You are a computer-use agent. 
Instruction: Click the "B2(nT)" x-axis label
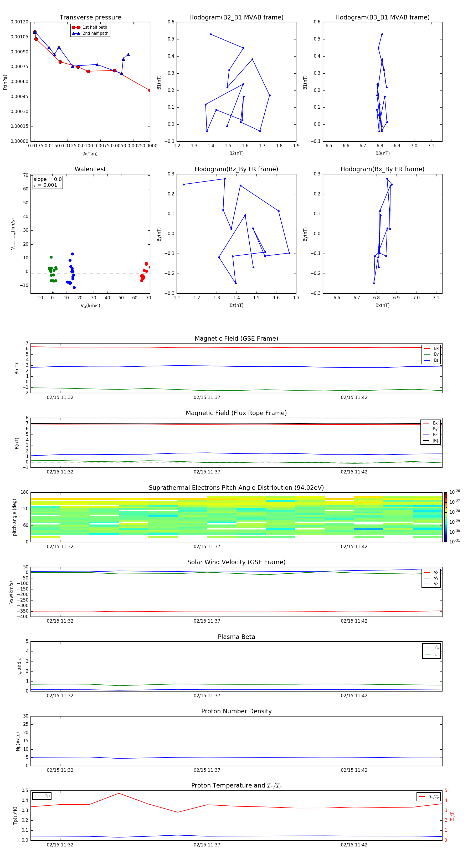(236, 154)
